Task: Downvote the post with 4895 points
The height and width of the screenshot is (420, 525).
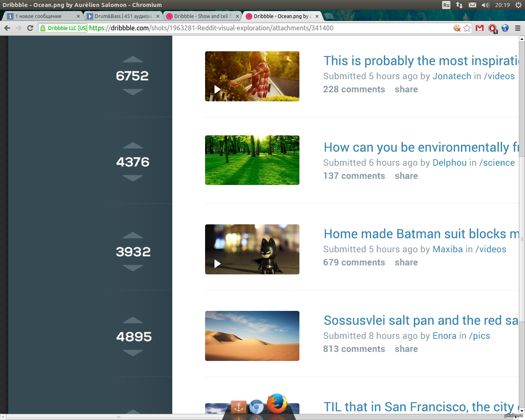Action: coord(132,353)
